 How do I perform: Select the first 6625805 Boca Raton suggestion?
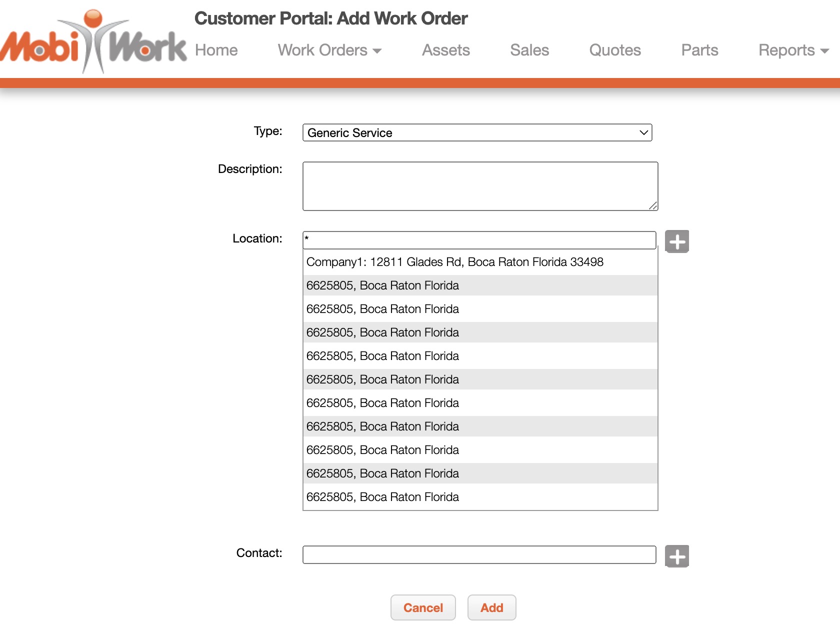pos(382,285)
